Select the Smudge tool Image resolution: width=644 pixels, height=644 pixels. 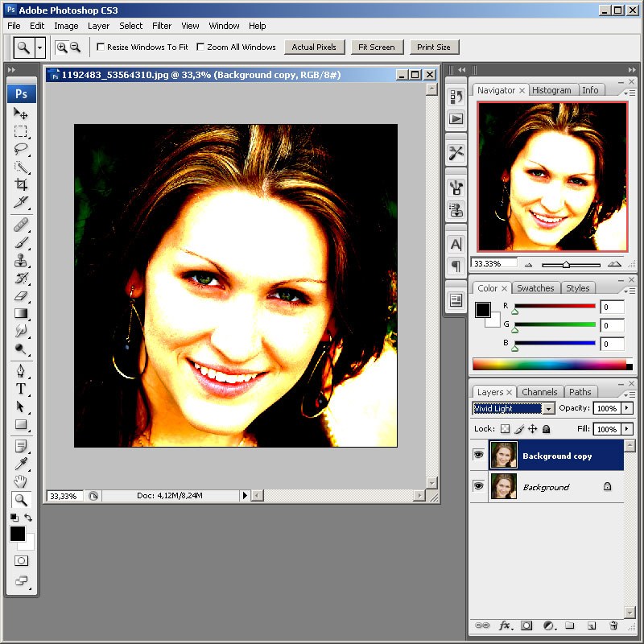click(x=21, y=331)
